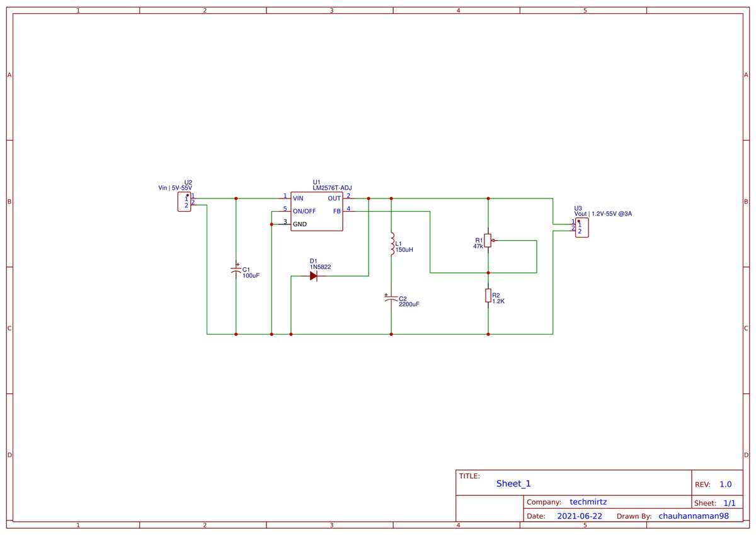The image size is (756, 535).
Task: Select the C2 capacitor symbol
Action: coord(391,298)
